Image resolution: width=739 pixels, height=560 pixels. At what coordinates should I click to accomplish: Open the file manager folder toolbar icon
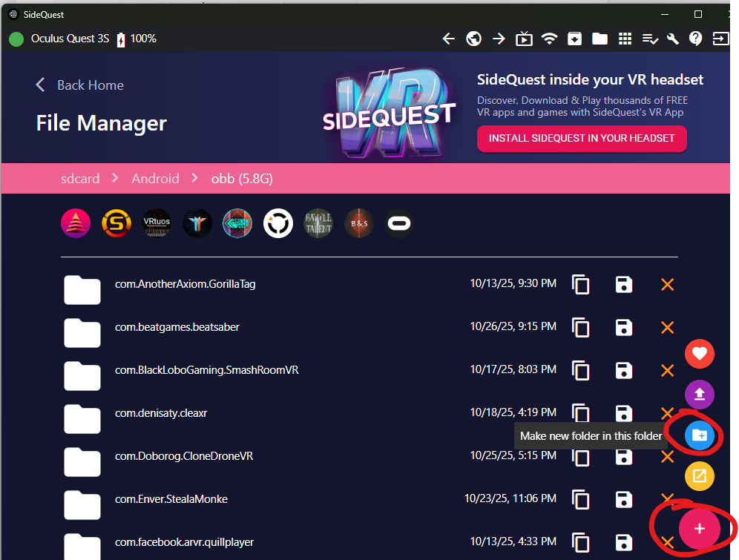pyautogui.click(x=600, y=39)
